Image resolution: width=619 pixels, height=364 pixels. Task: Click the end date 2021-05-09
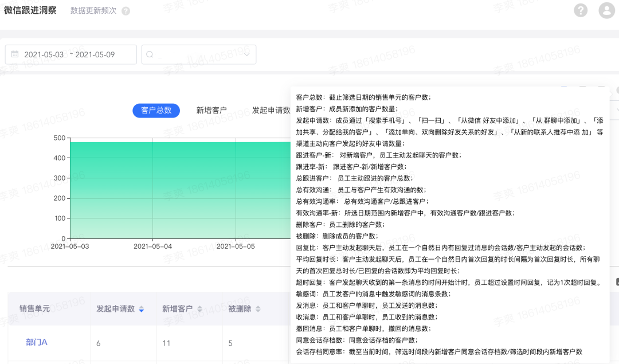click(x=95, y=54)
